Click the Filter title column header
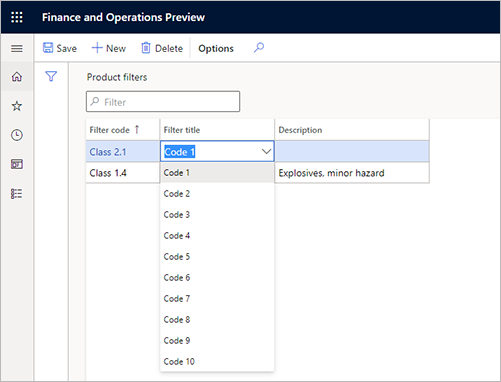The image size is (501, 382). pos(217,130)
